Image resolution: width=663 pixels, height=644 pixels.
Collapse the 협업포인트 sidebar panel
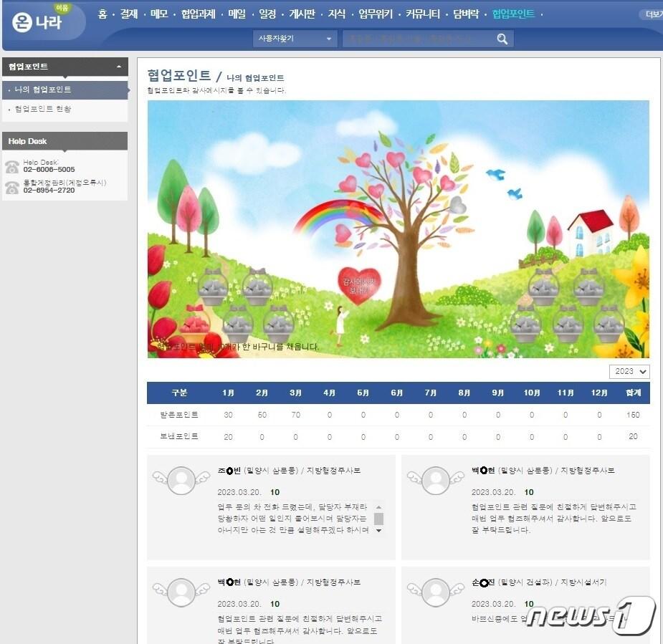(118, 67)
